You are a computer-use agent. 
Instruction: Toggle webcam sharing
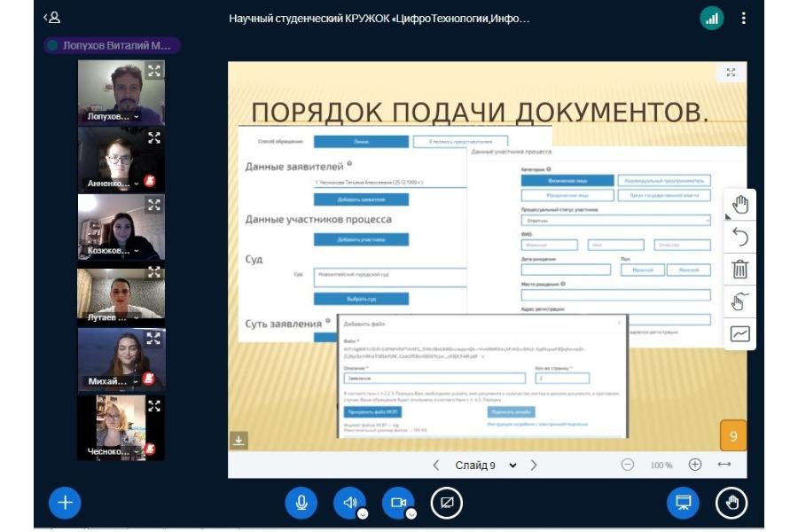pyautogui.click(x=398, y=503)
